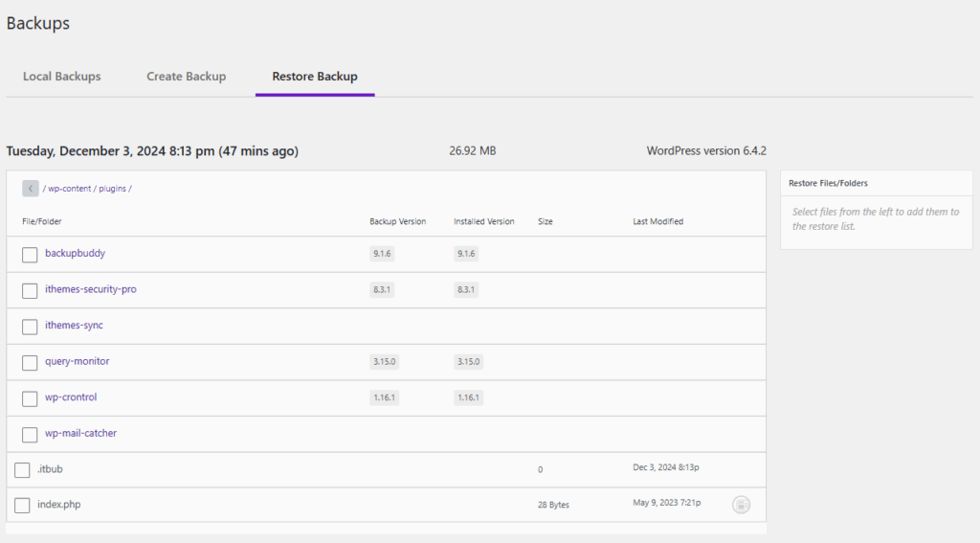Open the Create Backup tab
980x543 pixels.
coord(186,77)
